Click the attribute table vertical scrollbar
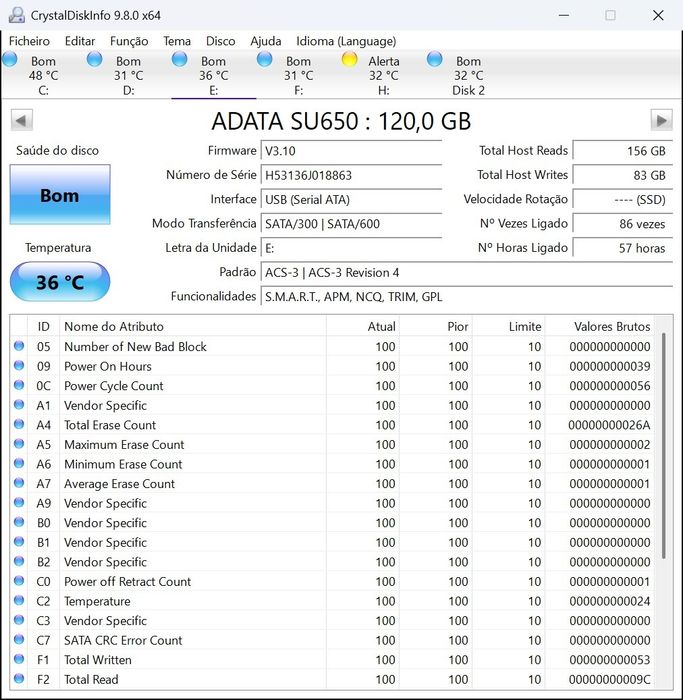 [664, 445]
